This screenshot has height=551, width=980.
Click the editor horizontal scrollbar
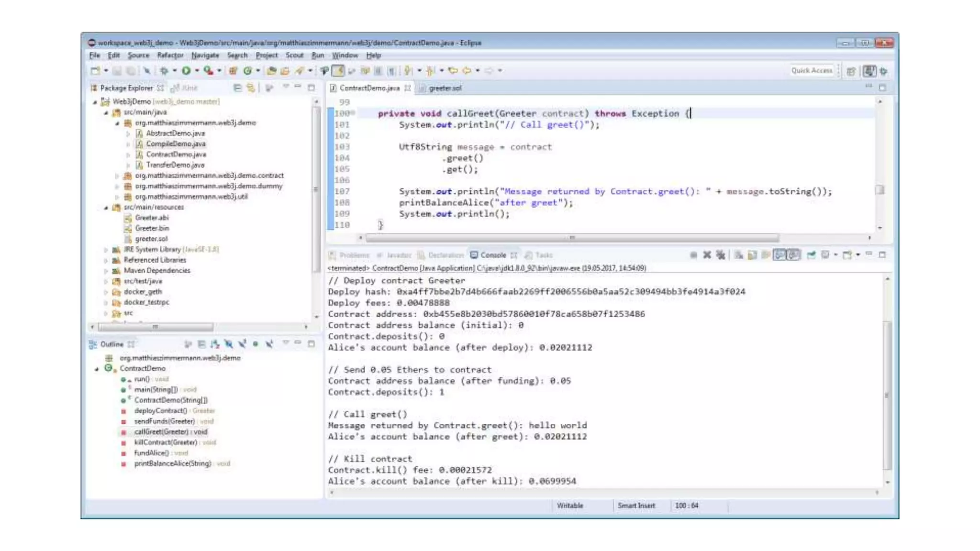tap(572, 238)
